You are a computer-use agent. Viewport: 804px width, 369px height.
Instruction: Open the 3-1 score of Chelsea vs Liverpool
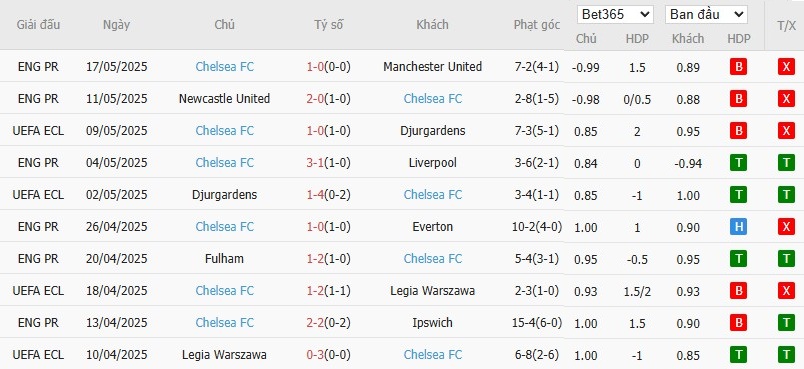pos(315,163)
